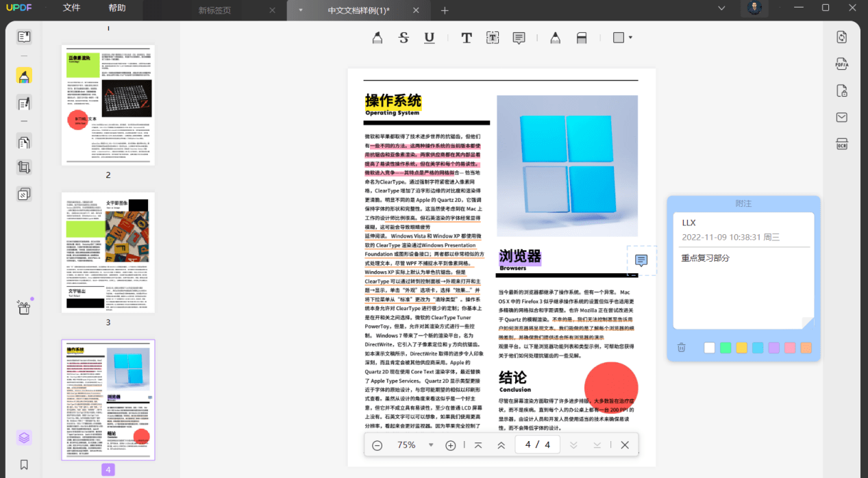Choose pink color for note
The height and width of the screenshot is (478, 868).
[x=790, y=348]
